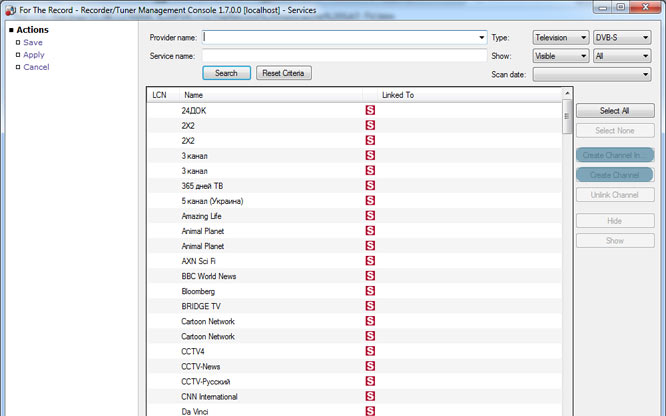Image resolution: width=666 pixels, height=416 pixels.
Task: Open the Provider name dropdown
Action: [481, 38]
